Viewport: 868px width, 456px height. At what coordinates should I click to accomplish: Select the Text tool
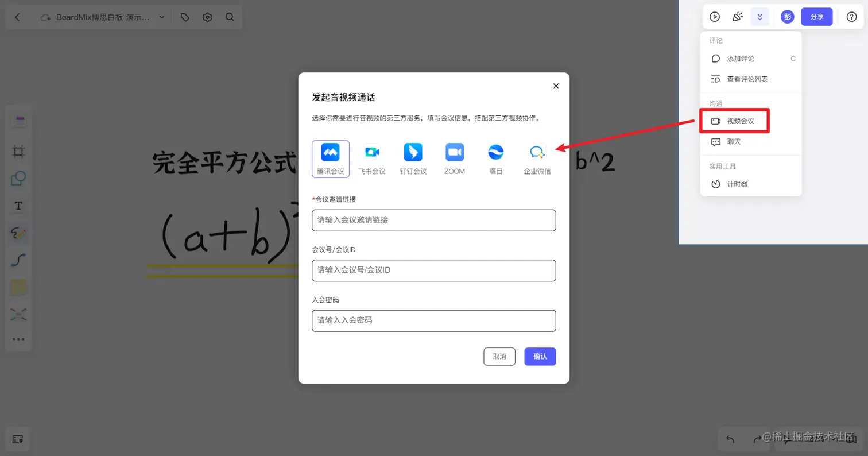[18, 206]
